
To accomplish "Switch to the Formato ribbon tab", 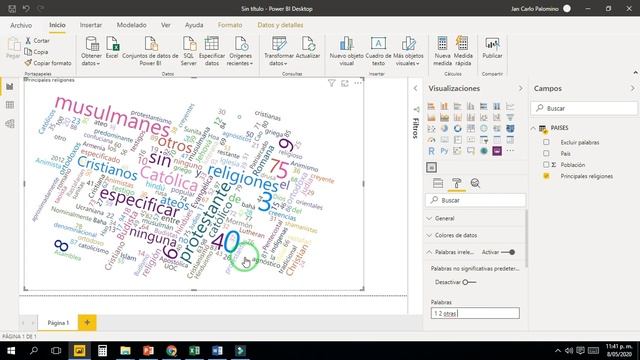I will (230, 25).
